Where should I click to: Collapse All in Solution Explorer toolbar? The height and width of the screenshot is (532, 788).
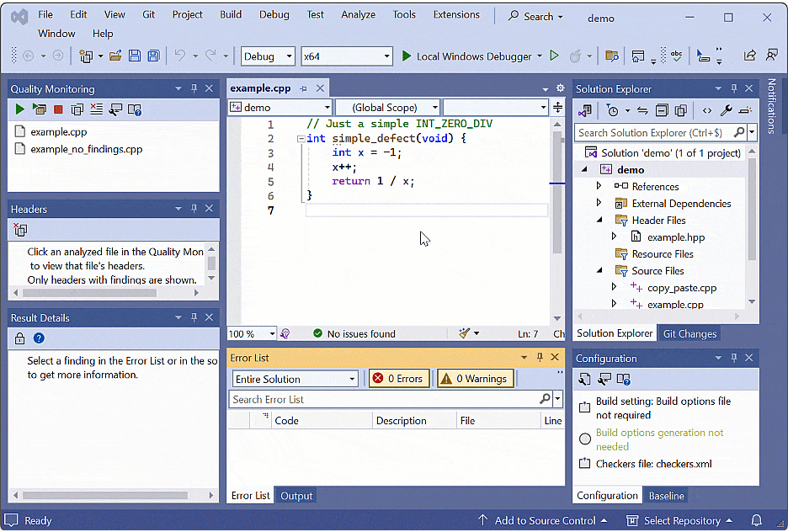pyautogui.click(x=663, y=110)
